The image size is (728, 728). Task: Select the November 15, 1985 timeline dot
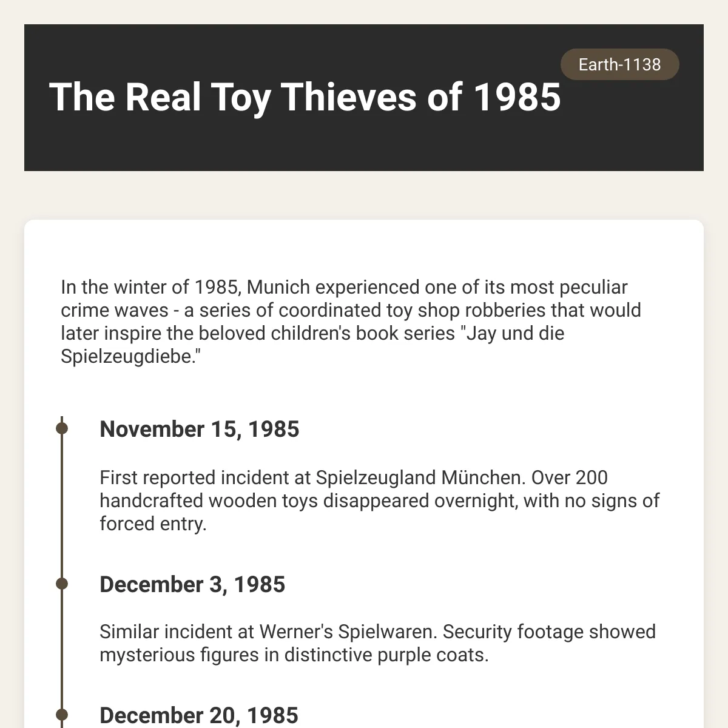(x=61, y=428)
